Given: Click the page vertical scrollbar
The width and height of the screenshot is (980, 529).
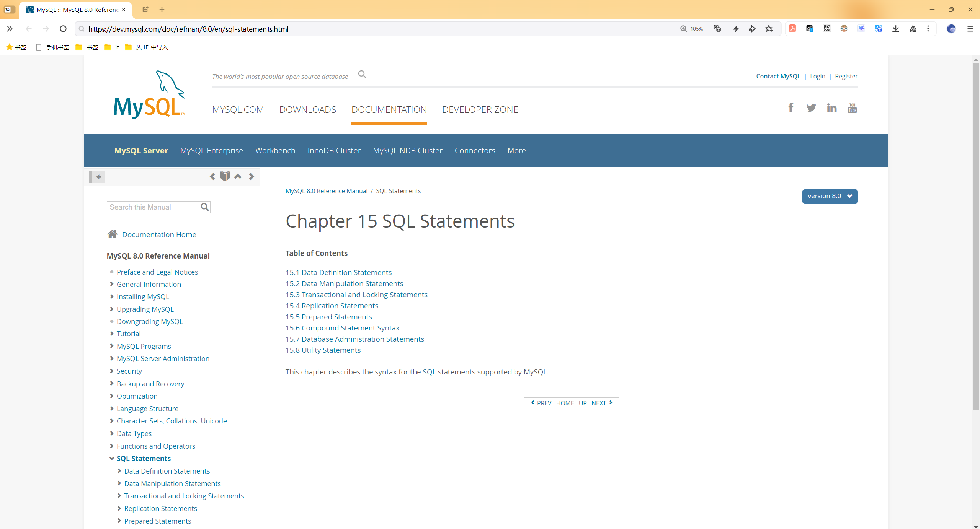Looking at the screenshot, I should [x=976, y=237].
